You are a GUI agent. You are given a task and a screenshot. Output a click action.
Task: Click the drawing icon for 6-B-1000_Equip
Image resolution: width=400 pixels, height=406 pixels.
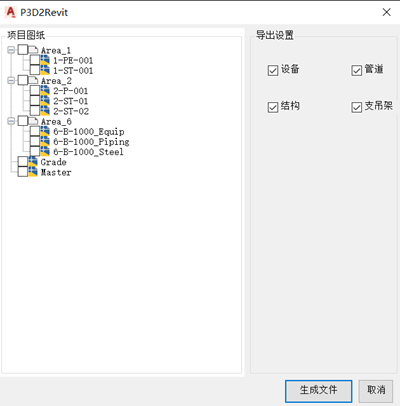click(x=45, y=131)
